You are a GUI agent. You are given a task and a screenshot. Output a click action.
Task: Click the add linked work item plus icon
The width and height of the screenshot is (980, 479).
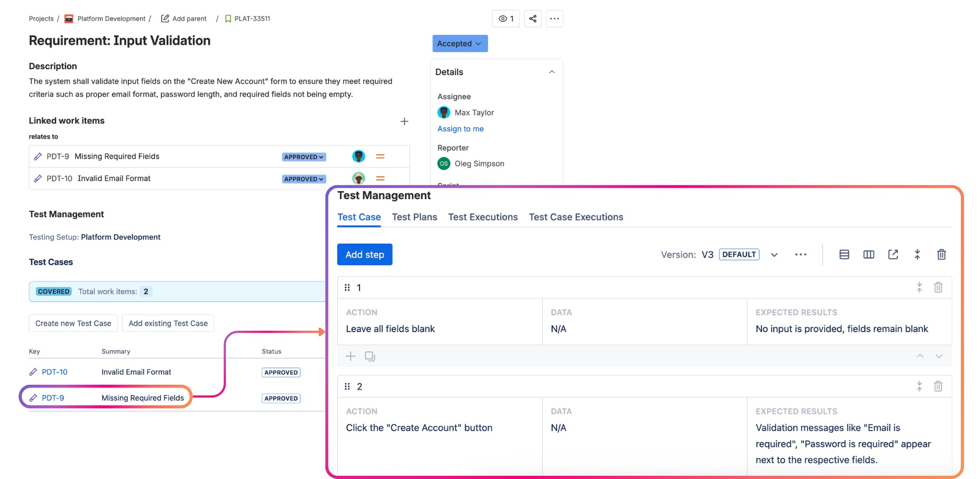click(x=404, y=121)
